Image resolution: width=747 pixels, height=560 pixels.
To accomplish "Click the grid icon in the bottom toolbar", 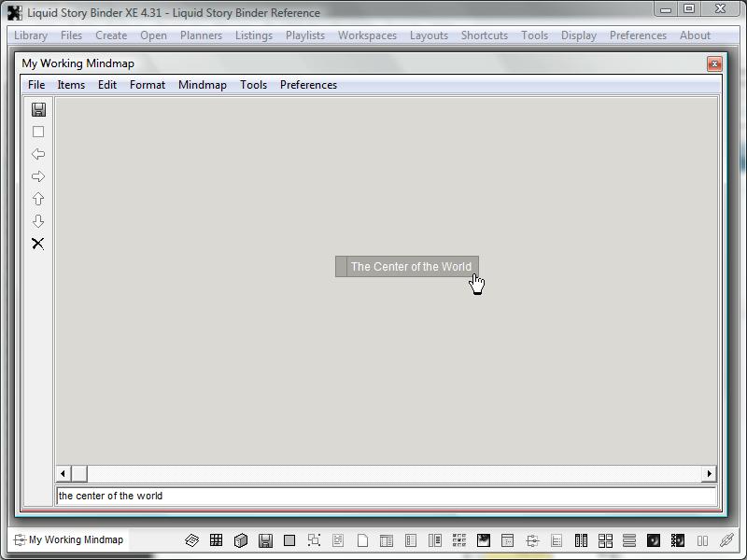I will click(x=216, y=539).
